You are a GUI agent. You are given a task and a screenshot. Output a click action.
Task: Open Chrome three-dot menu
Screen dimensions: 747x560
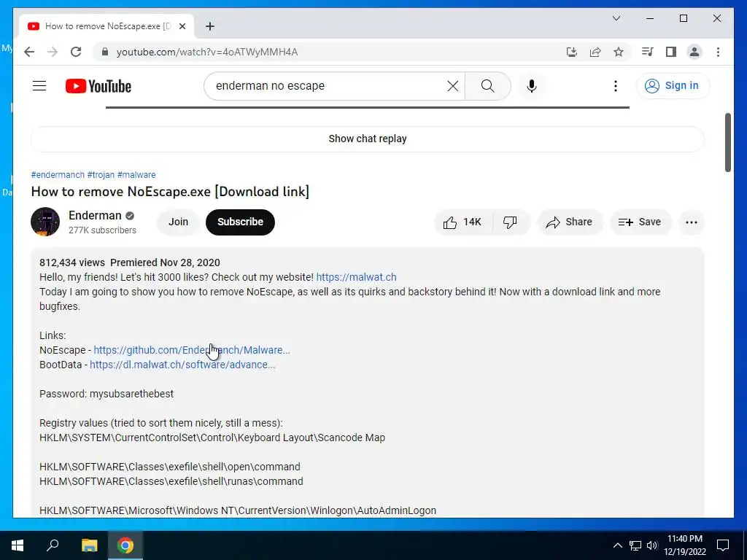click(718, 52)
